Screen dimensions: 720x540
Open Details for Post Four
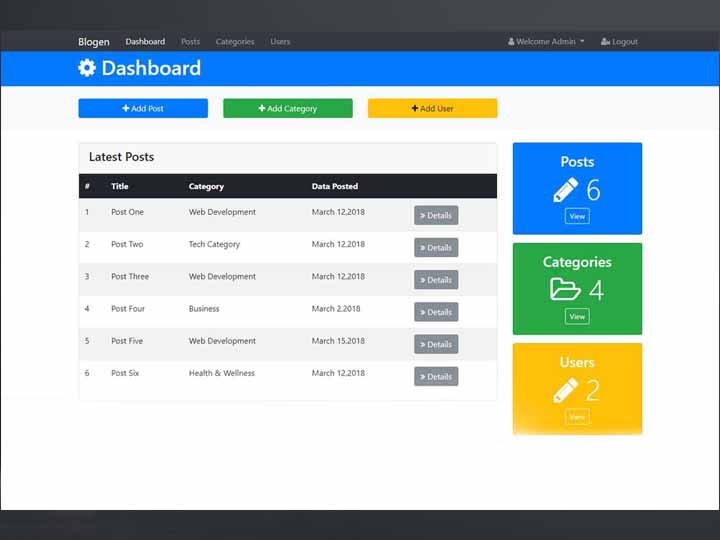click(x=436, y=312)
